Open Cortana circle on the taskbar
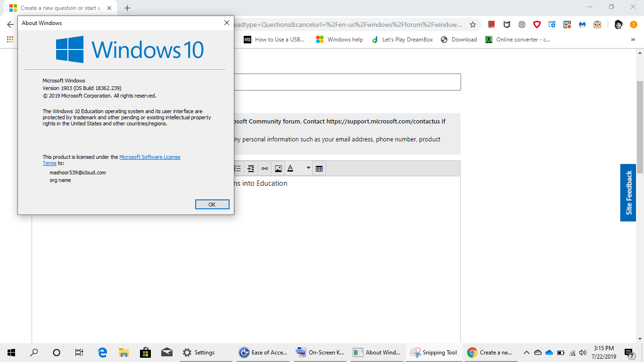Screen dimensions: 644x362 tap(57, 353)
